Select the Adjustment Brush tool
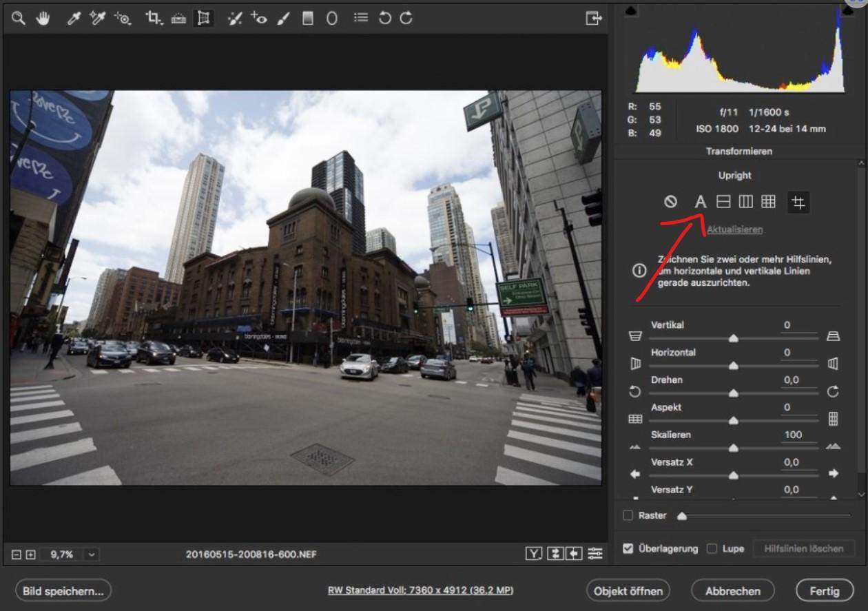Image resolution: width=868 pixels, height=611 pixels. (x=282, y=19)
